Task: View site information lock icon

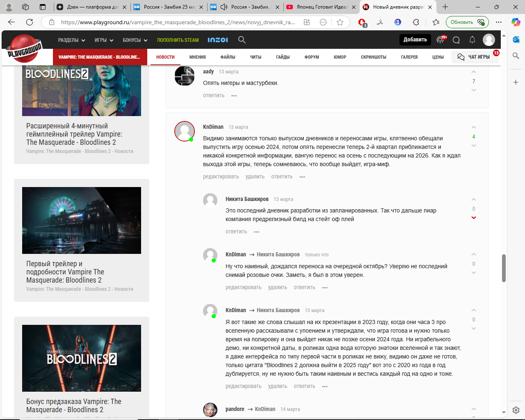Action: [x=52, y=22]
